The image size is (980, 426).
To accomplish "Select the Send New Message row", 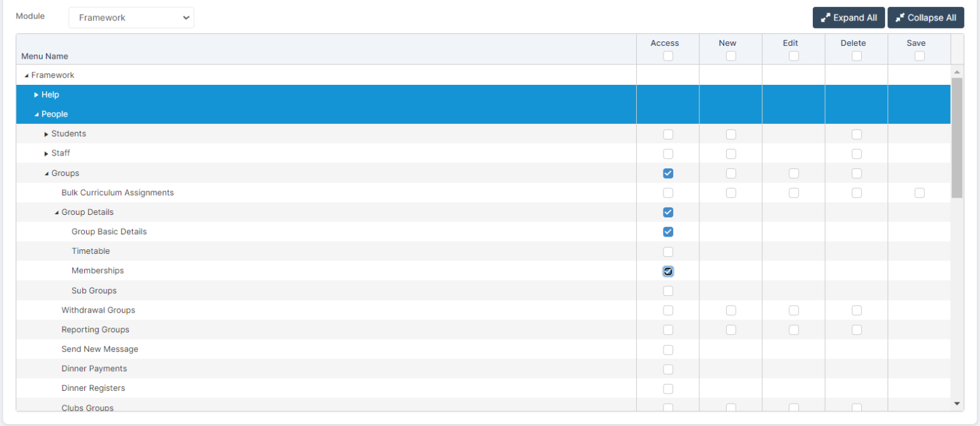I will pos(100,349).
